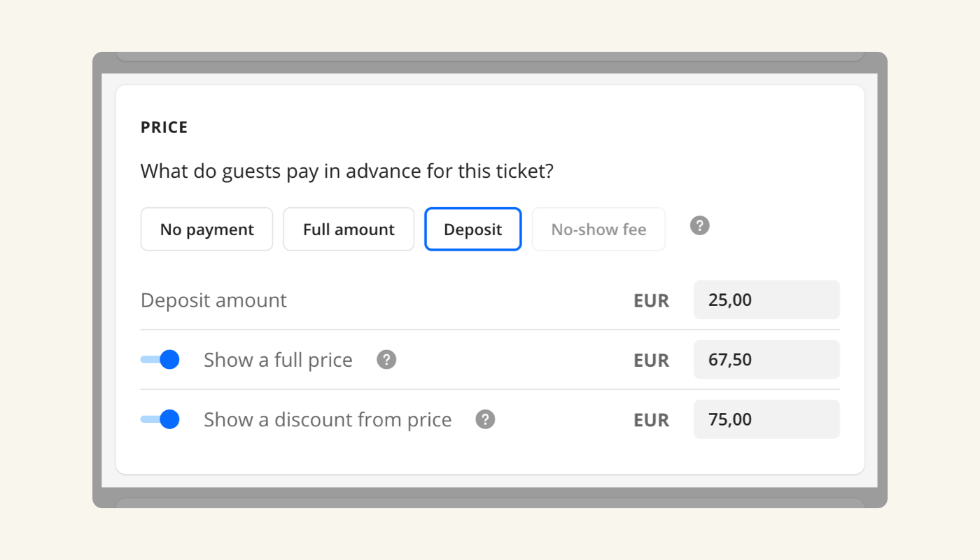
Task: Click the EUR label in Deposit amount row
Action: click(652, 301)
